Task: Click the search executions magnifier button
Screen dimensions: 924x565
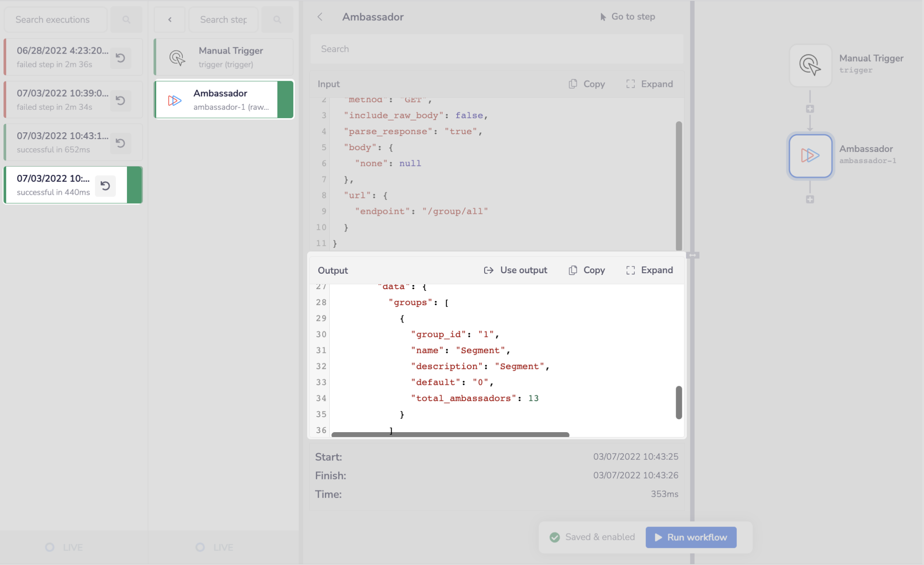Action: tap(126, 19)
